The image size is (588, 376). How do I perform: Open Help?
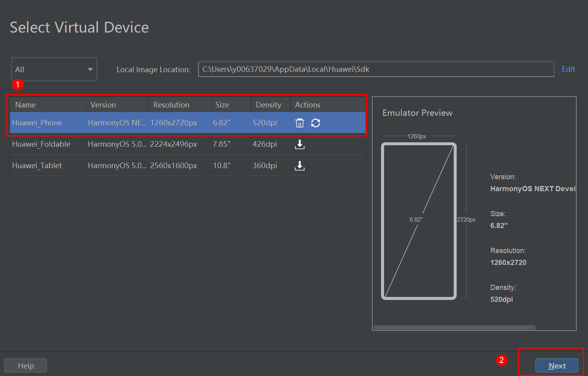point(25,366)
